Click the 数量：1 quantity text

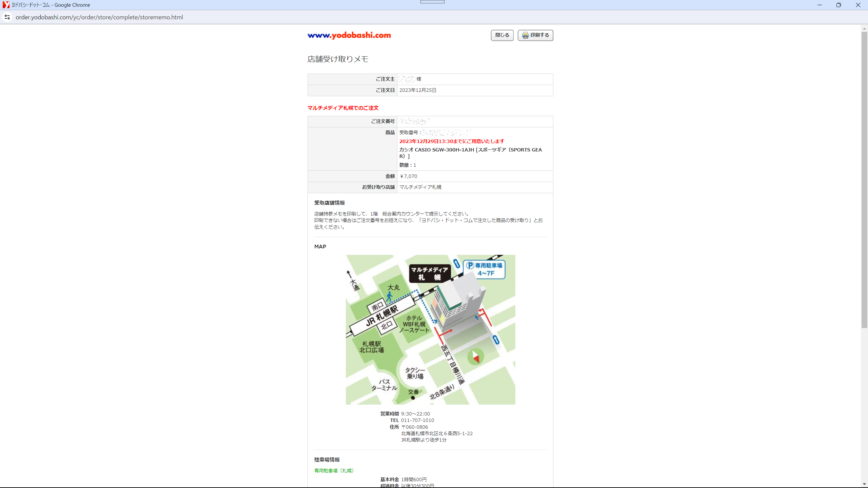coord(408,165)
